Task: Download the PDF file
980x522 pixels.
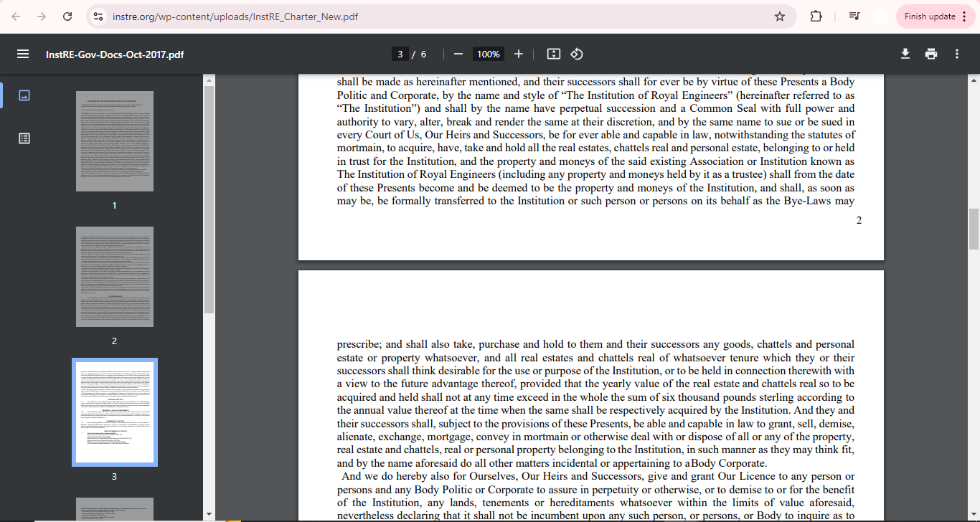Action: click(905, 54)
